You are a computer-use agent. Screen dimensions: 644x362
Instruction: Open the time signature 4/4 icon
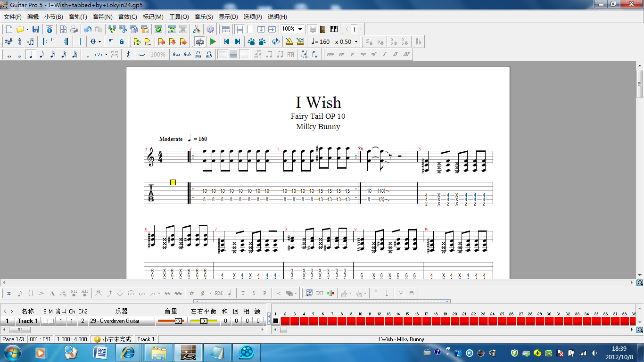[x=20, y=41]
